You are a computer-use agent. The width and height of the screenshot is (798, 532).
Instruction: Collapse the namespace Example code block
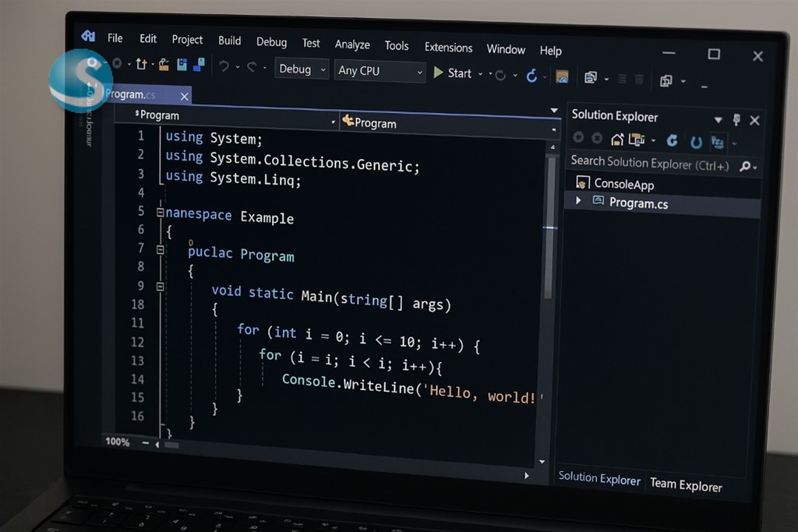click(160, 212)
